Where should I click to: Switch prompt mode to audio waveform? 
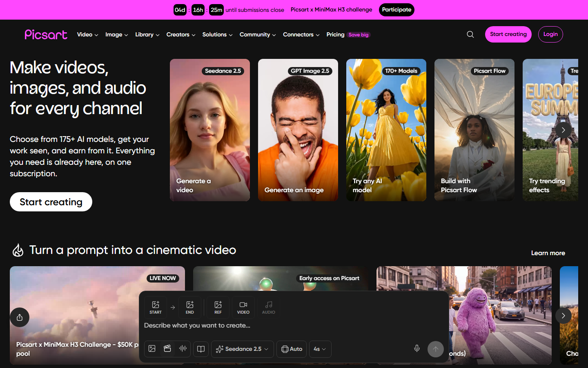point(183,349)
